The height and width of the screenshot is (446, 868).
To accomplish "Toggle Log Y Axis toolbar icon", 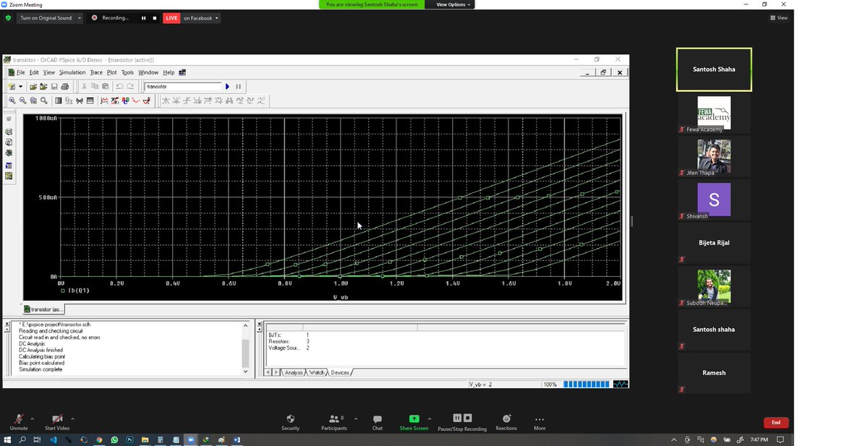I will click(90, 100).
